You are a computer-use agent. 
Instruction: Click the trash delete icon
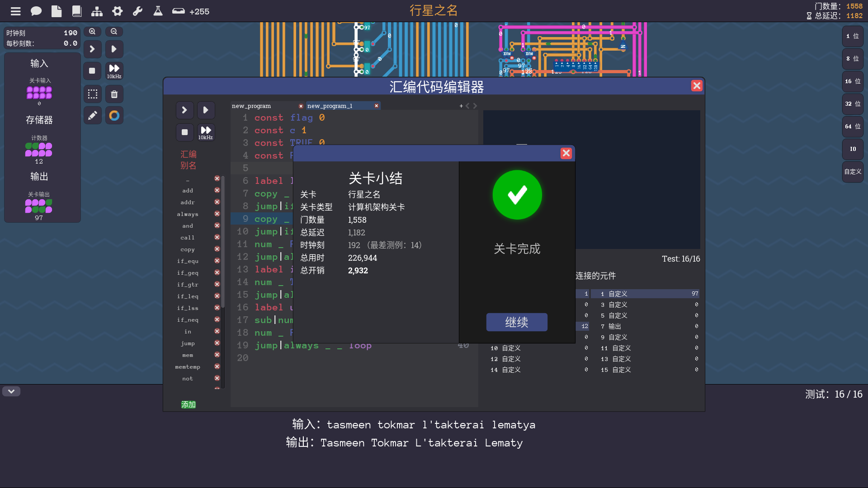[114, 94]
